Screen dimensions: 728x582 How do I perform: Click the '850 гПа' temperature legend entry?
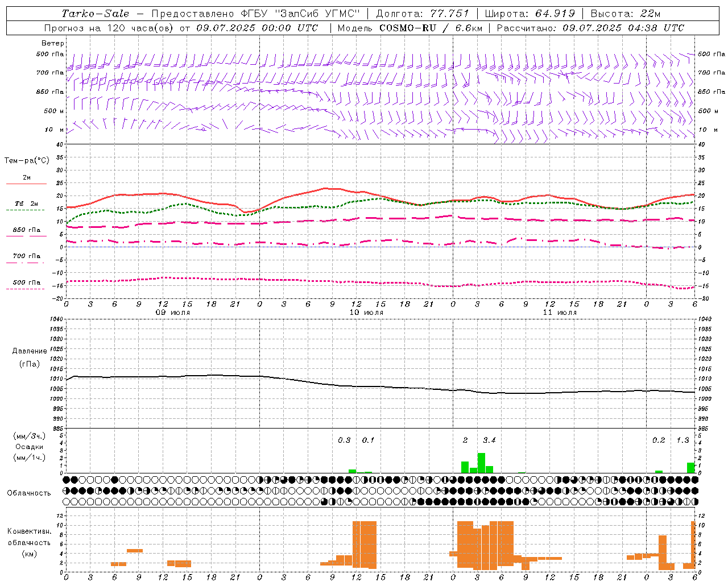pos(27,230)
